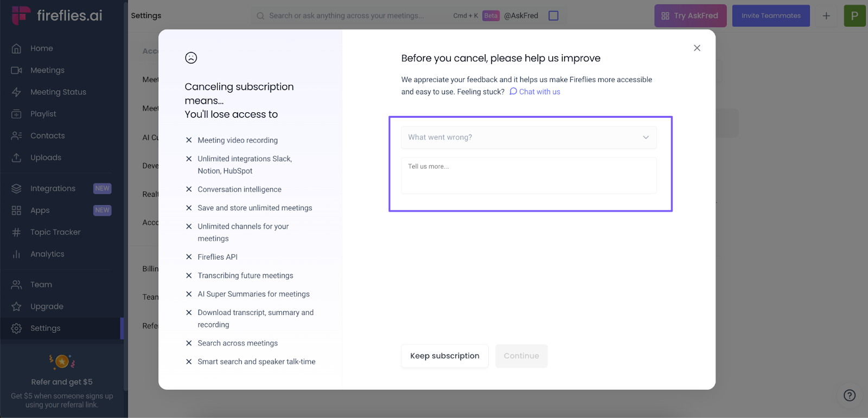
Task: Click Home in the sidebar
Action: pyautogui.click(x=42, y=48)
